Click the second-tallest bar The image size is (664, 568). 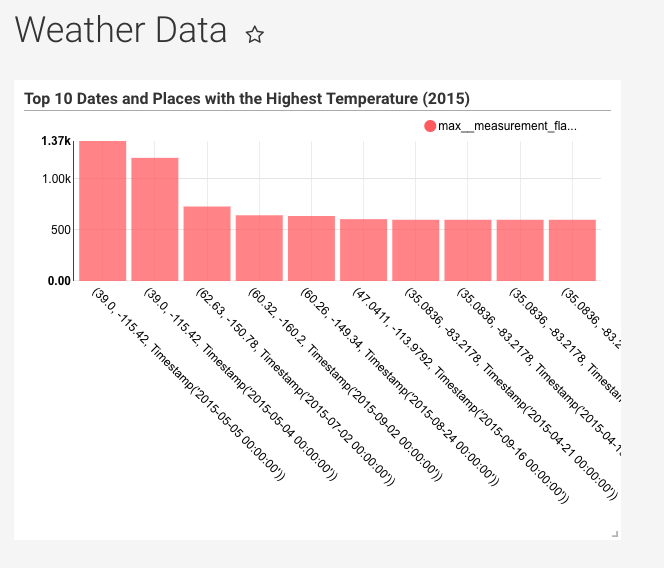click(x=155, y=218)
